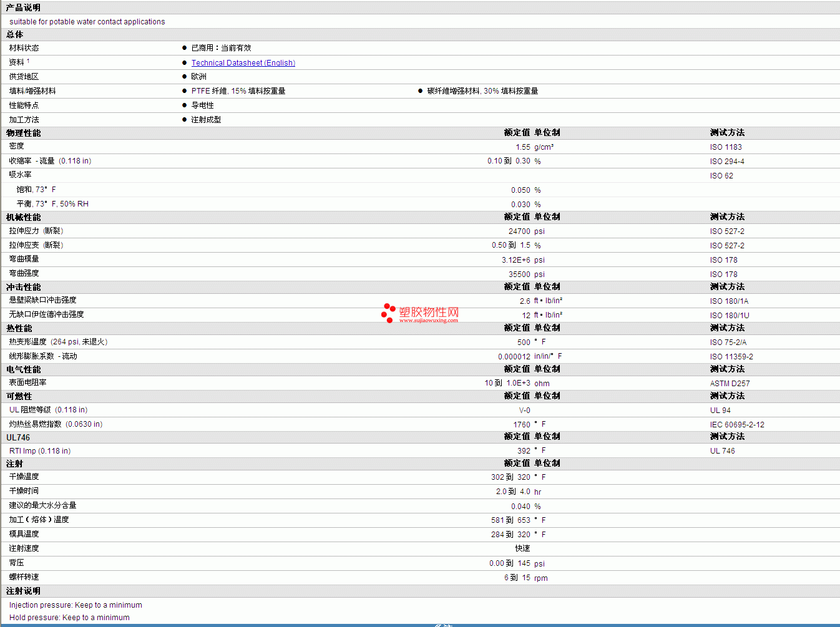The height and width of the screenshot is (627, 840).
Task: Select the 导电性 property value
Action: (x=203, y=105)
